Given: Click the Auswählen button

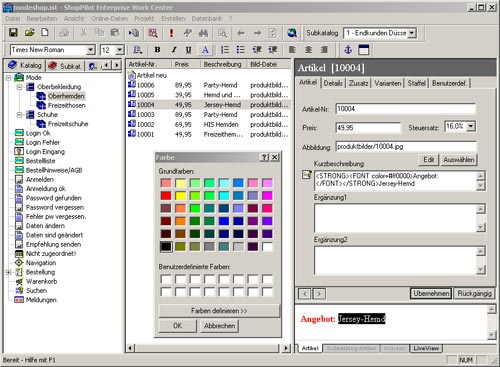Looking at the screenshot, I should click(x=459, y=160).
